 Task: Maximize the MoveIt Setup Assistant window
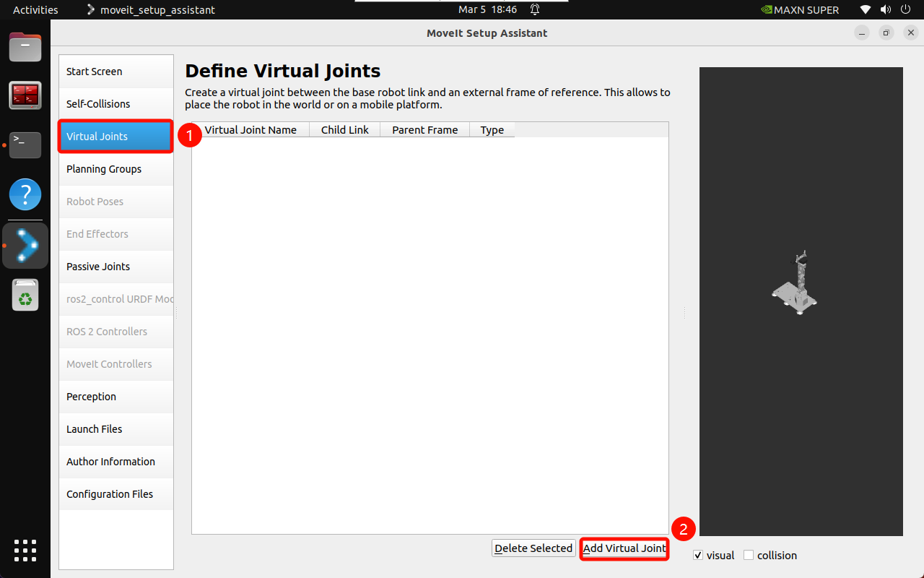(886, 33)
